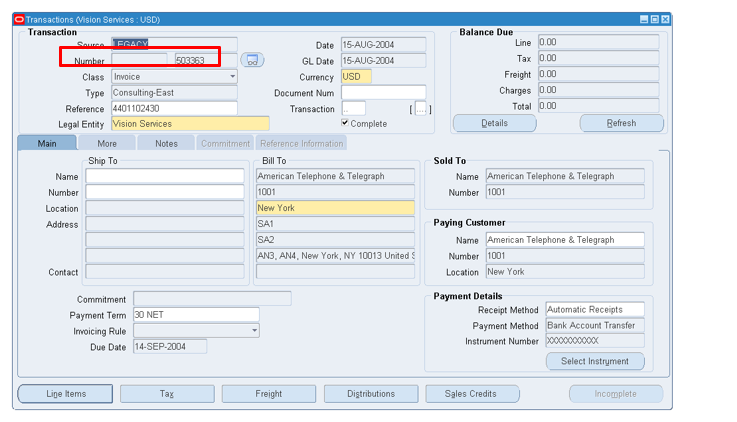Click the Incomplete button
Screen dimensions: 737x422
click(616, 394)
